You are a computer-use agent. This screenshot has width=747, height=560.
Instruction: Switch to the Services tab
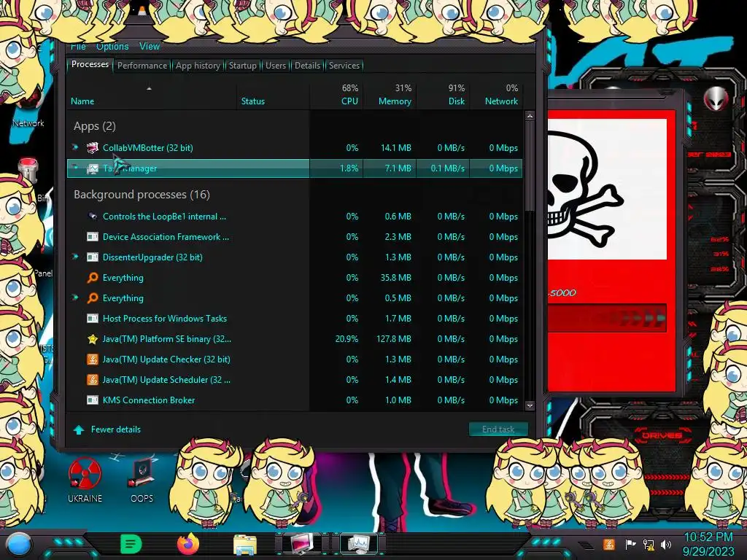tap(344, 66)
